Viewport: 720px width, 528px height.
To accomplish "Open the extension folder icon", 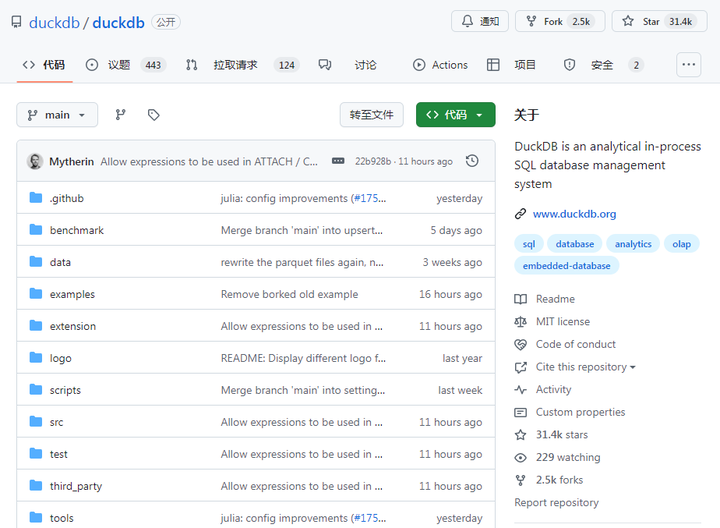I will tap(36, 326).
